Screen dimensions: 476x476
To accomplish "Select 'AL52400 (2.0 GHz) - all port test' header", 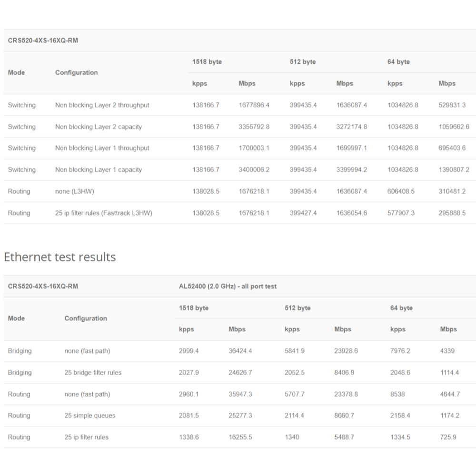I will pos(228,286).
